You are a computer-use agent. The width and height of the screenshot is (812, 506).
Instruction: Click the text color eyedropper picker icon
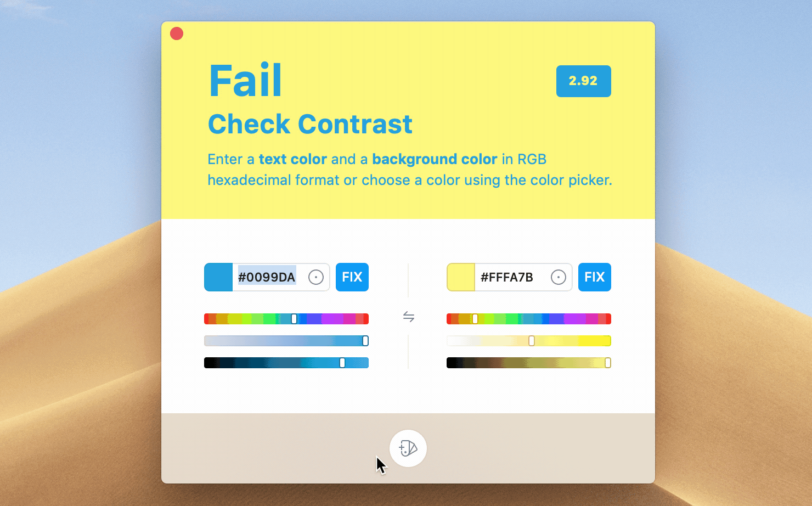(316, 277)
